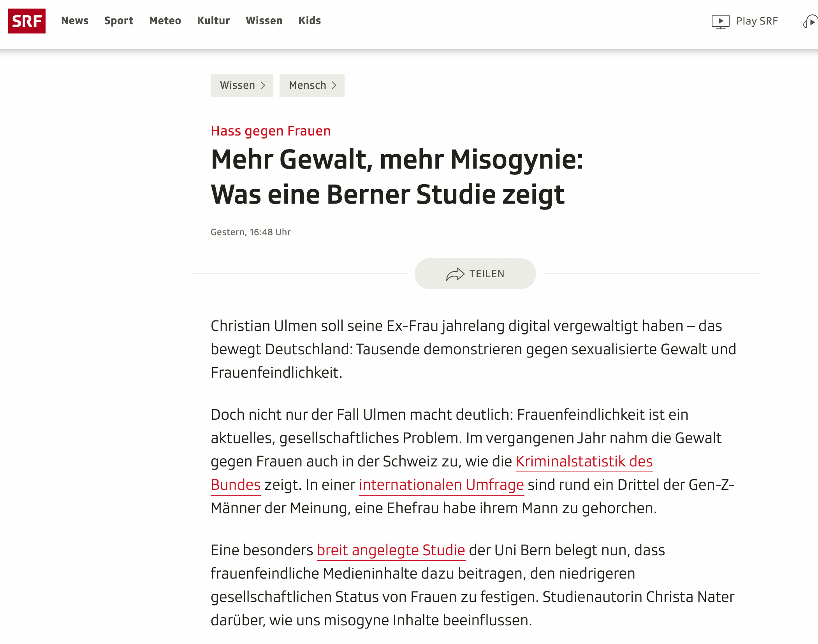Expand the Mensch breadcrumb chevron

335,85
